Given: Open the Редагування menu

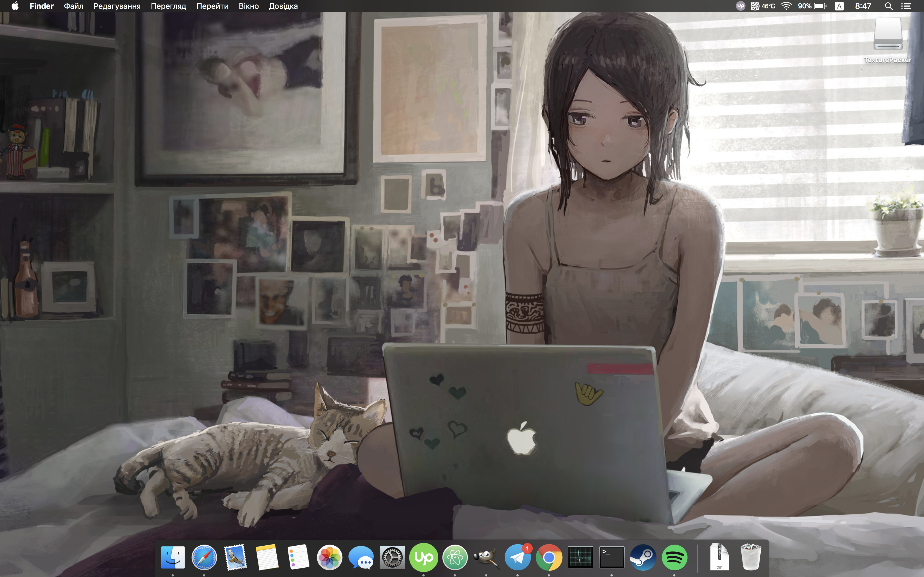Looking at the screenshot, I should tap(117, 6).
